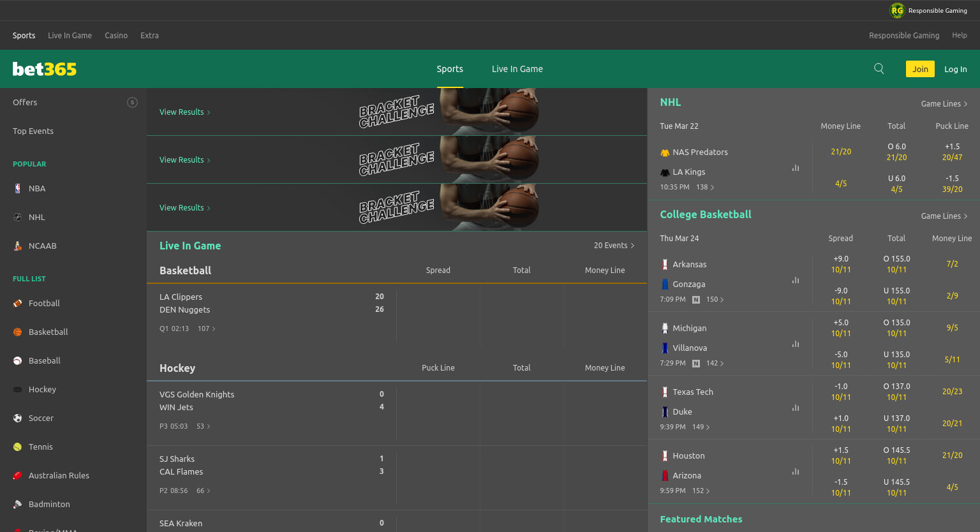Select the NHL icon in Popular
The height and width of the screenshot is (532, 980).
coord(17,217)
